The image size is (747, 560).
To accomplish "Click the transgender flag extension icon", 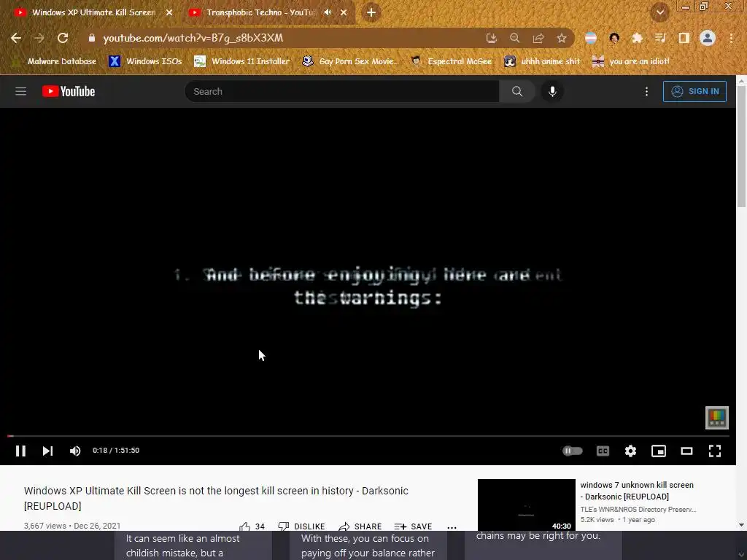I will 590,38.
